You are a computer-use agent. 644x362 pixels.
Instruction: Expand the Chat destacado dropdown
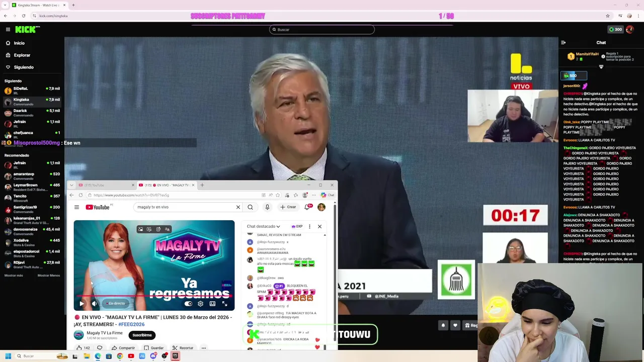coord(263,226)
